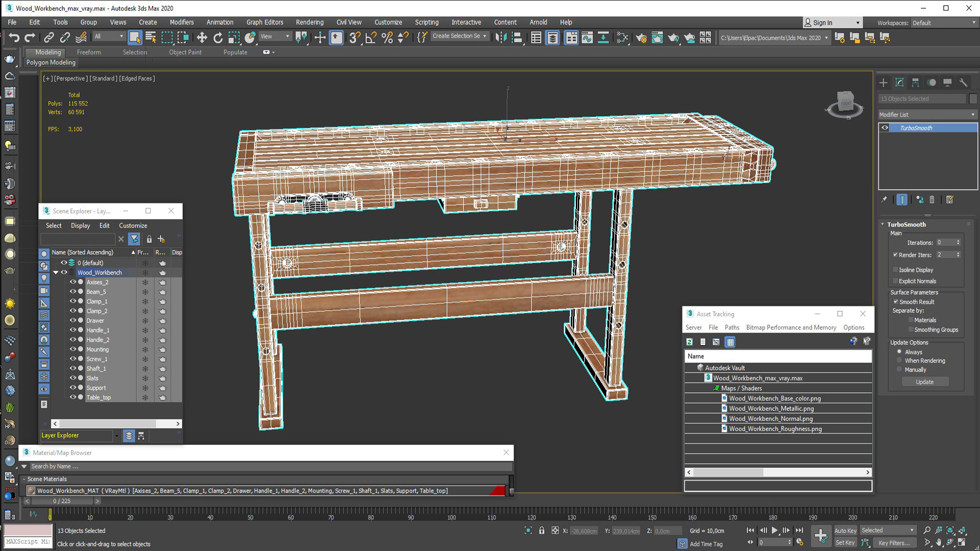Click the Auto Key button
Image resolution: width=980 pixels, height=551 pixels.
coord(845,531)
